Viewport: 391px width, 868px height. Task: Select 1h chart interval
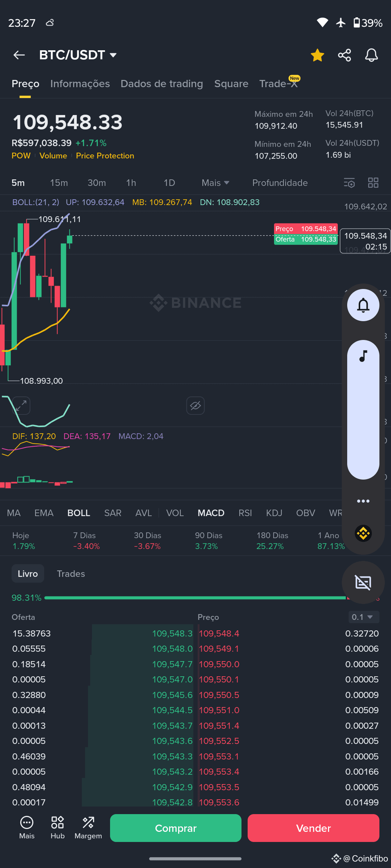click(x=131, y=183)
